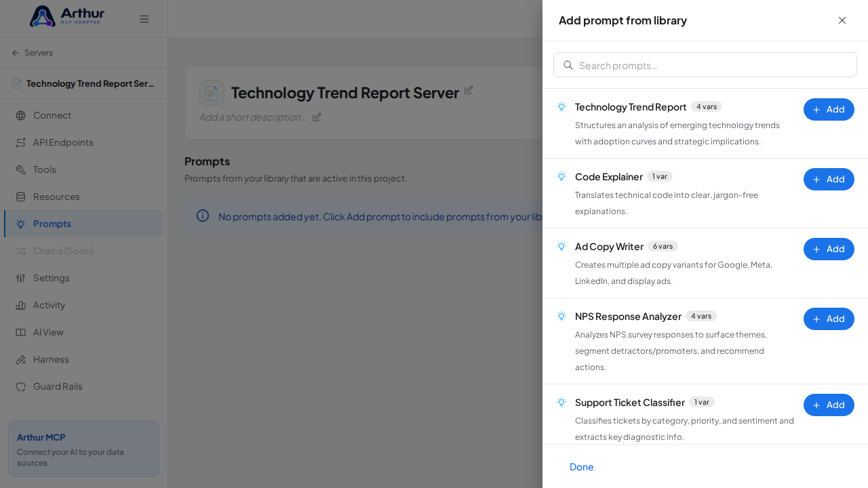Image resolution: width=868 pixels, height=488 pixels.
Task: Click the back arrow beside Servers
Action: pyautogui.click(x=16, y=53)
